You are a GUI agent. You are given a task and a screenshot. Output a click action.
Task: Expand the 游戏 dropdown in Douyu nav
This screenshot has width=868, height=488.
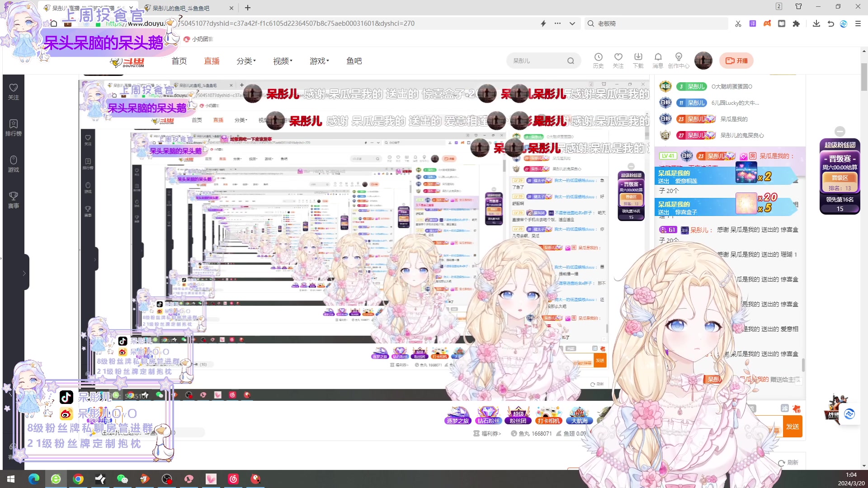[319, 61]
